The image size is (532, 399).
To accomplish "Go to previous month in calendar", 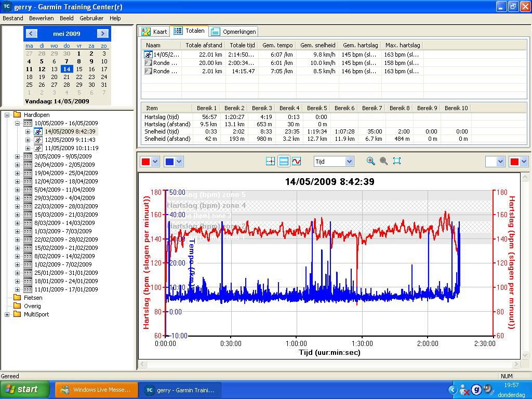I will 31,33.
